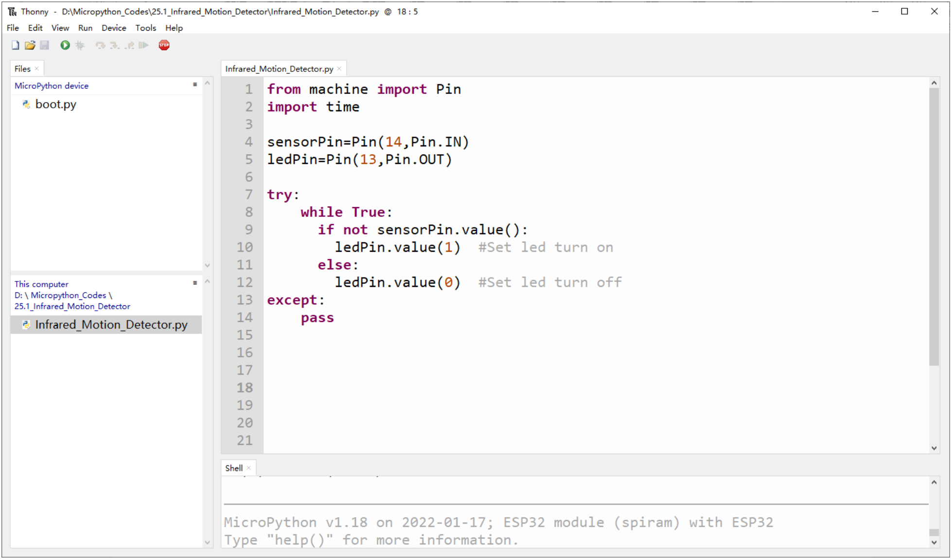Image resolution: width=951 pixels, height=560 pixels.
Task: Click the 25.1_Infrared_Motion_Detector path link
Action: [72, 306]
